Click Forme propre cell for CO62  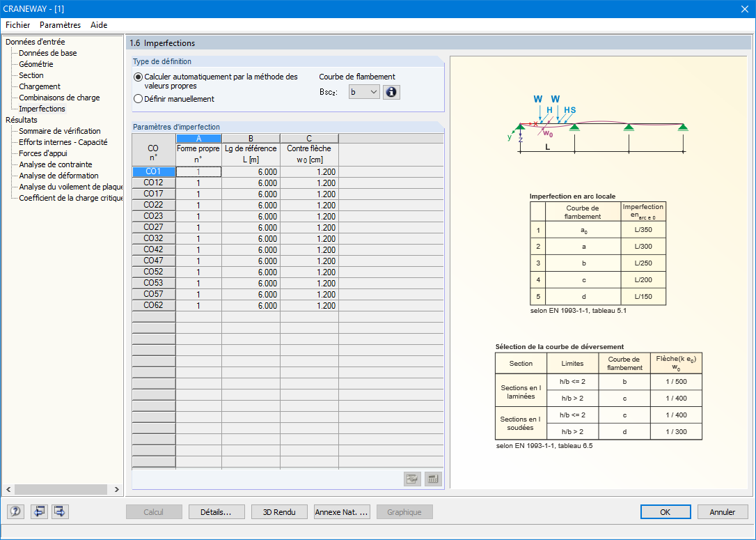coord(198,305)
